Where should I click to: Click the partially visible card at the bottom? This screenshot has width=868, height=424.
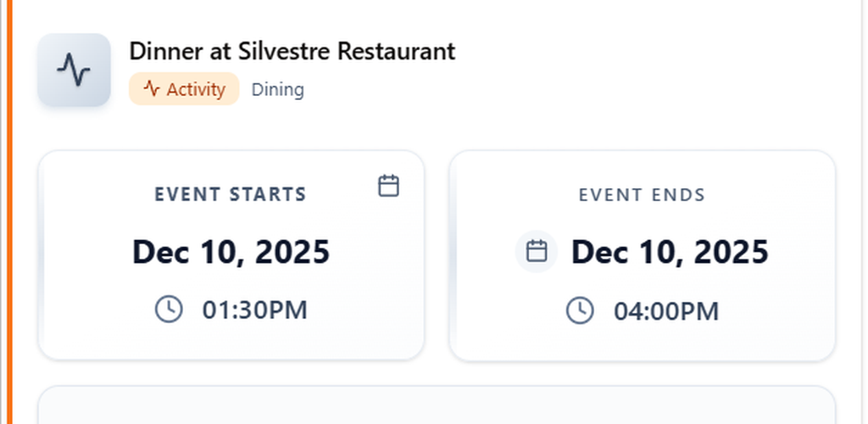pos(437,405)
